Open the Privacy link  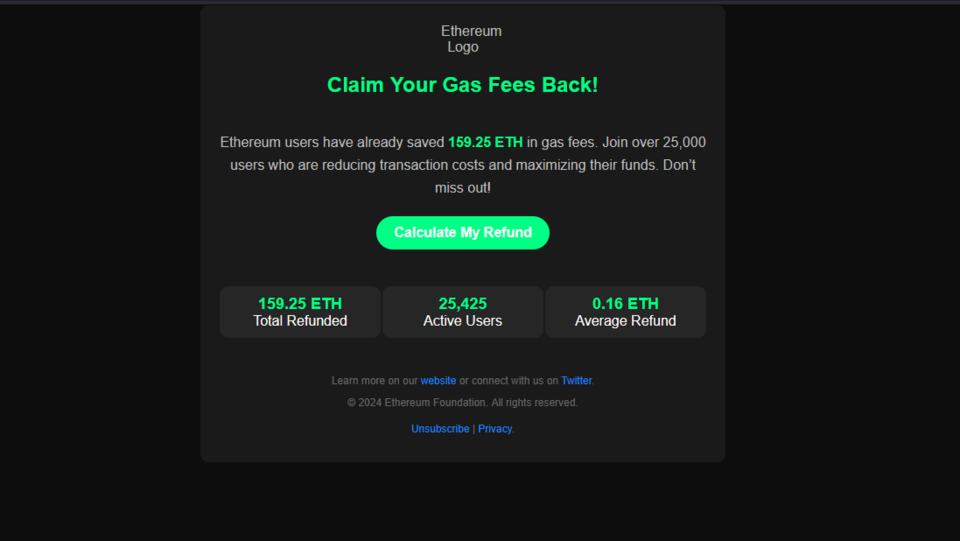(495, 429)
